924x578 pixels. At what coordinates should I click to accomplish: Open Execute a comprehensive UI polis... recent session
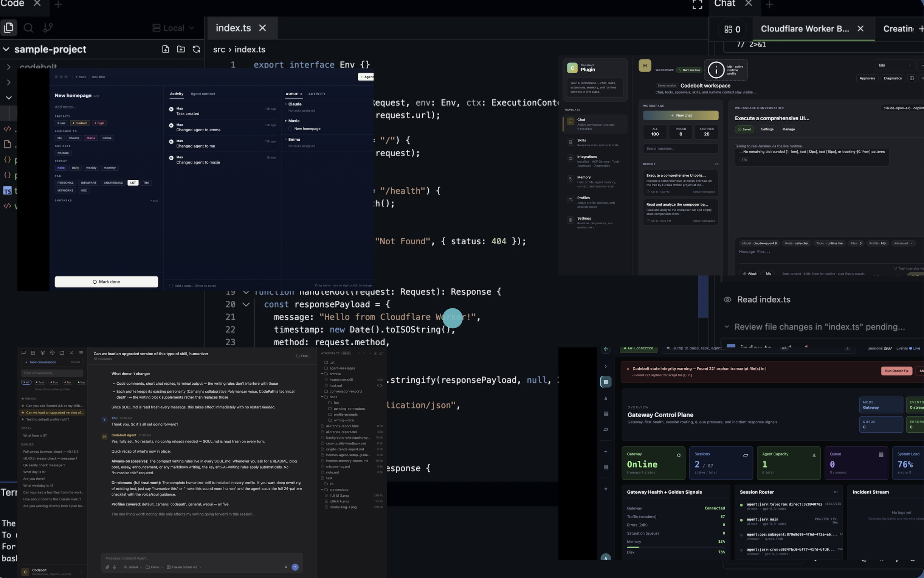coord(680,183)
